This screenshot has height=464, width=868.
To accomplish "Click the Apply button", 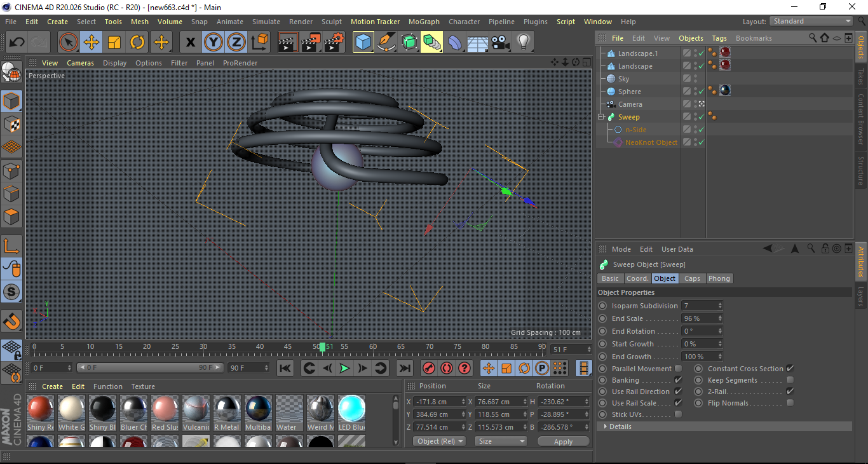I will pyautogui.click(x=563, y=441).
